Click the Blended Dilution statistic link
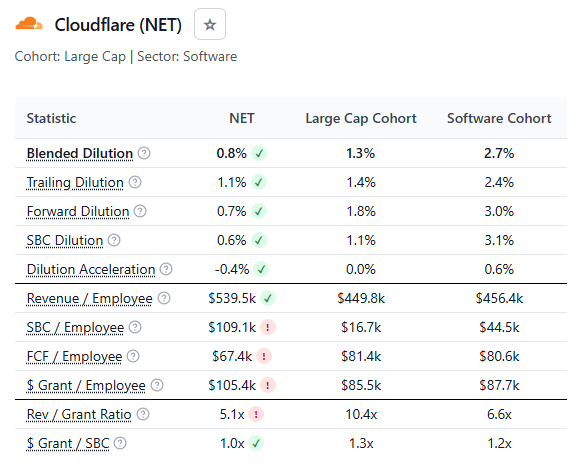The image size is (585, 473). tap(80, 153)
